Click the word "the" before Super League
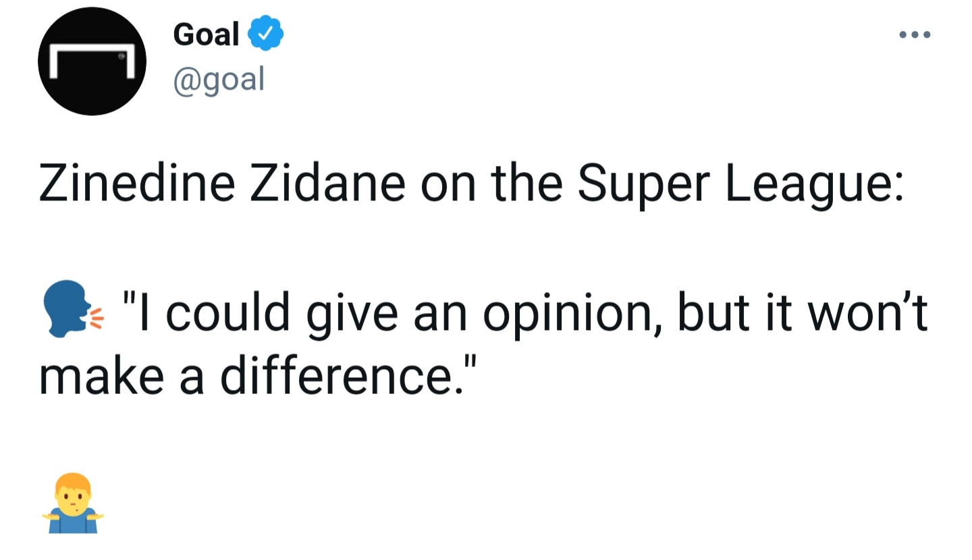This screenshot has width=972, height=560. coord(525,184)
